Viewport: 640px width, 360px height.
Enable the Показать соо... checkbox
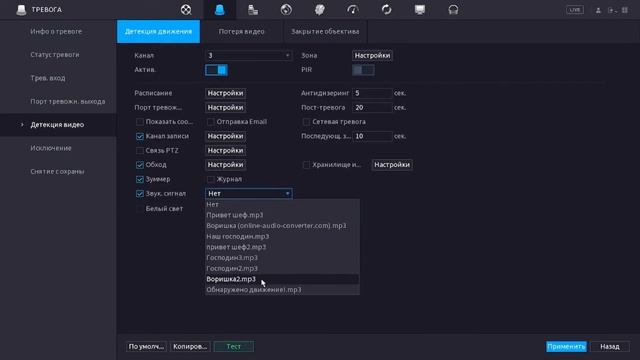pos(140,122)
